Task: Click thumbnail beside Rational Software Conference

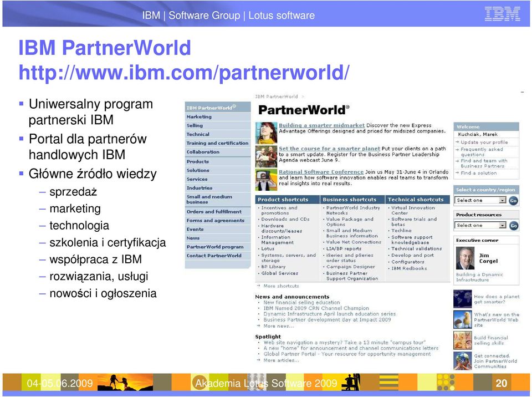Action: pyautogui.click(x=266, y=180)
